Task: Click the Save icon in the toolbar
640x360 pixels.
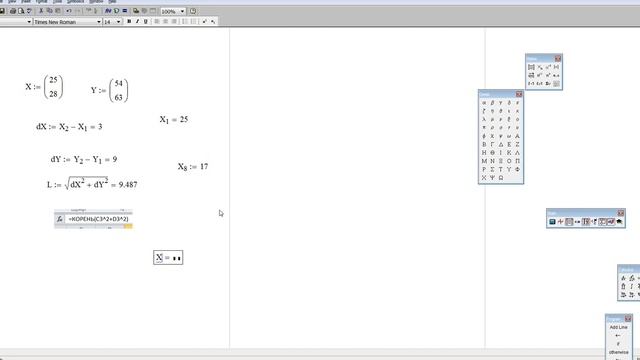Action: click(2, 11)
